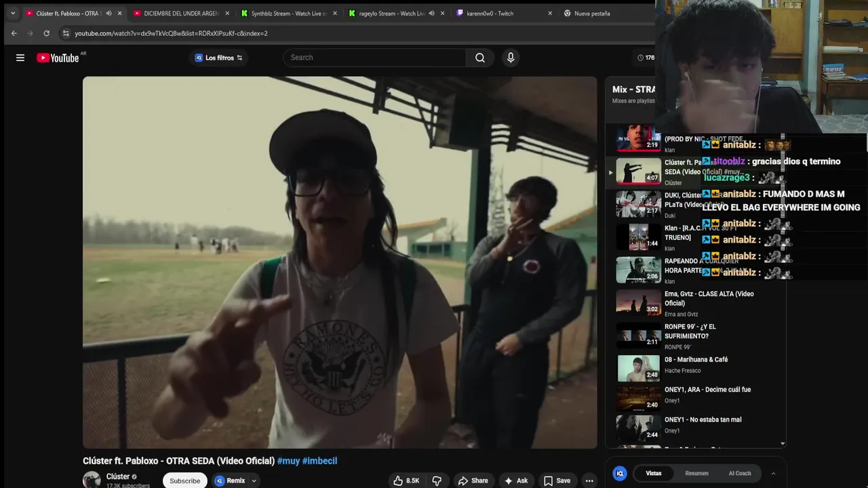Click the blue IQ extension icon below playlist
Image resolution: width=868 pixels, height=488 pixels.
620,474
